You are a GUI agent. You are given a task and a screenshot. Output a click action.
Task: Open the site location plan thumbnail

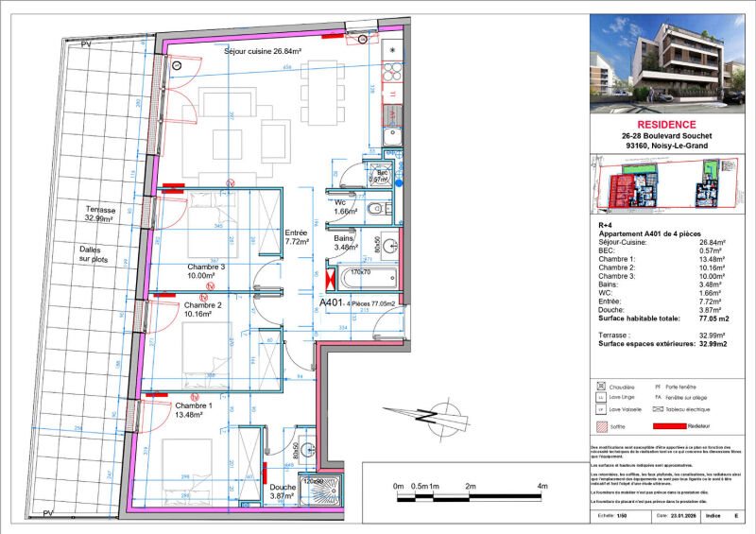(667, 183)
